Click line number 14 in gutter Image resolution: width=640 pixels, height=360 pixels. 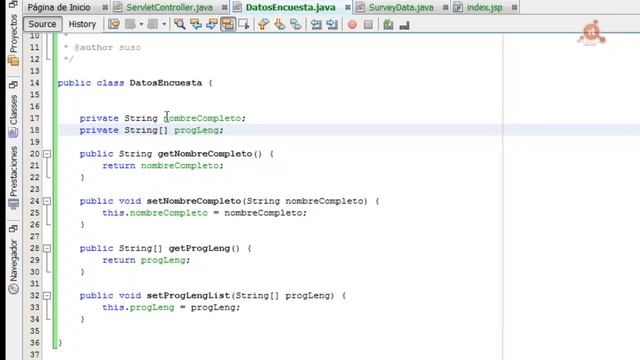[35, 83]
